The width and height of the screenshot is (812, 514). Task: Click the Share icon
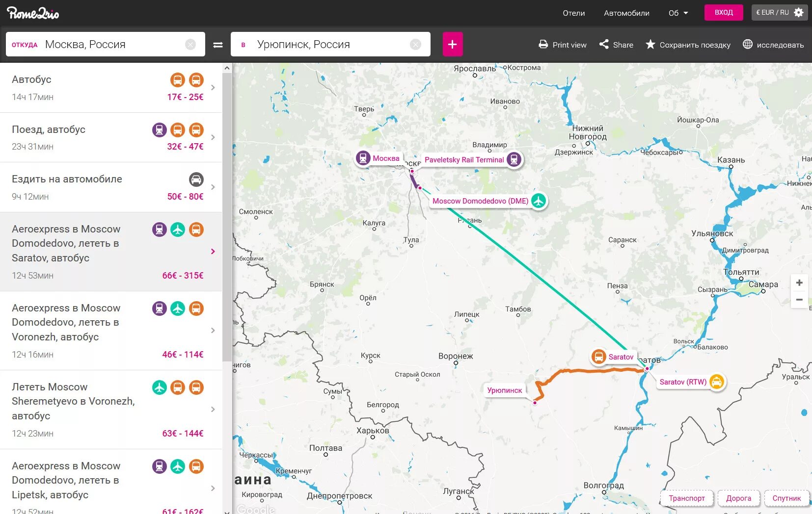click(x=604, y=44)
